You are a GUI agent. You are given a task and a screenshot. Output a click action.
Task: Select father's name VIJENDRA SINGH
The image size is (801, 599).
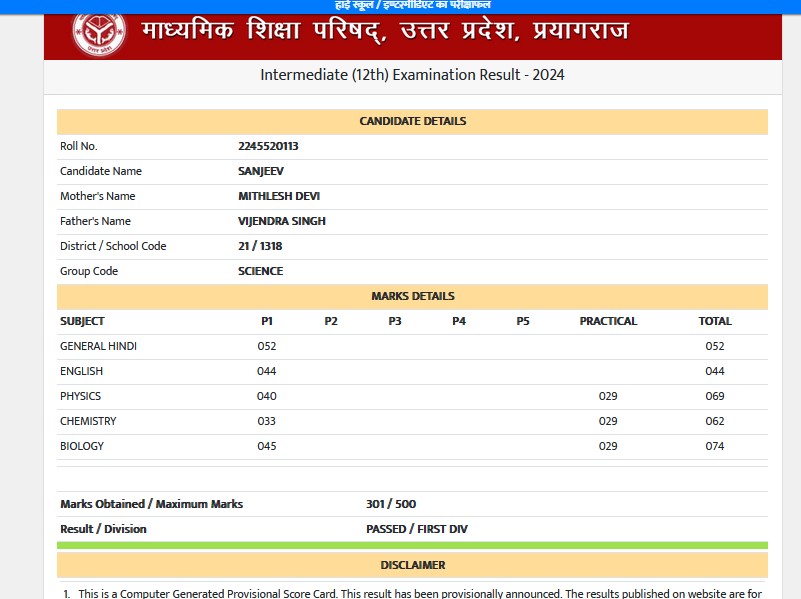(282, 221)
